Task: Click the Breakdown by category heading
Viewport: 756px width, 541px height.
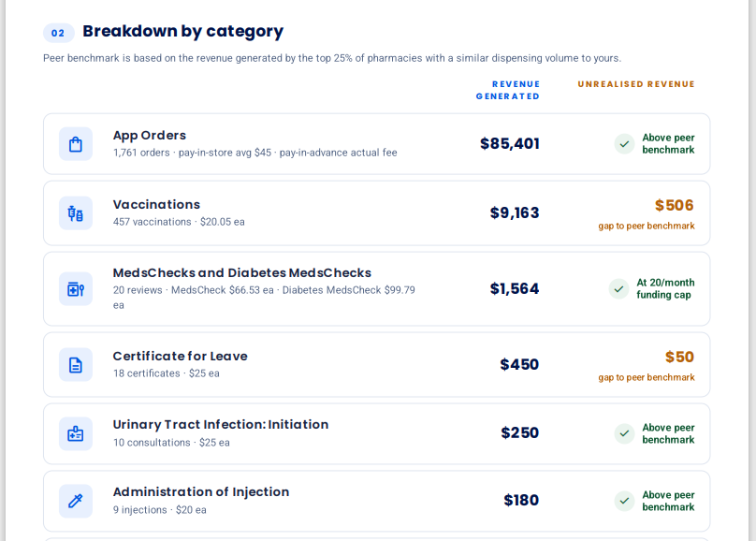Action: coord(182,31)
